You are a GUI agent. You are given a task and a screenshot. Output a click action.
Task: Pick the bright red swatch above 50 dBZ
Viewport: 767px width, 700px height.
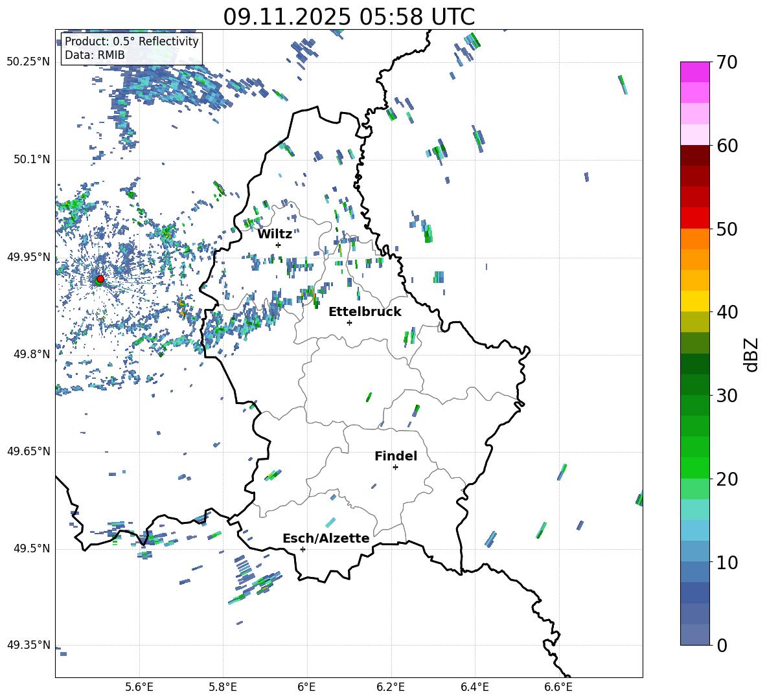coord(695,218)
